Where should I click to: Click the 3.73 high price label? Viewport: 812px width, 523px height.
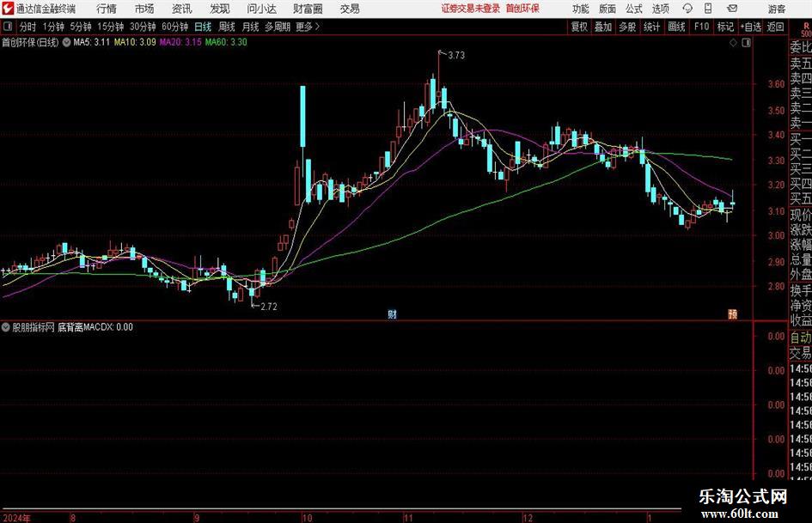[x=456, y=56]
